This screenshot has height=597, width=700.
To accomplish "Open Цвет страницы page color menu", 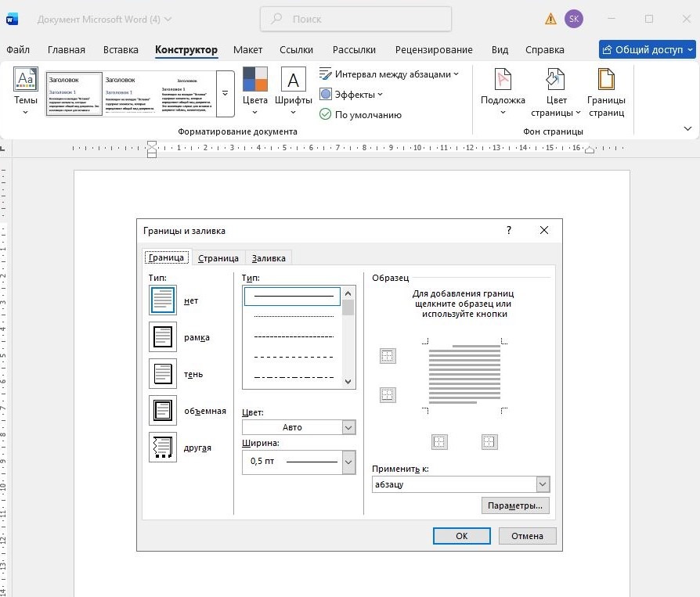I will coord(555,92).
